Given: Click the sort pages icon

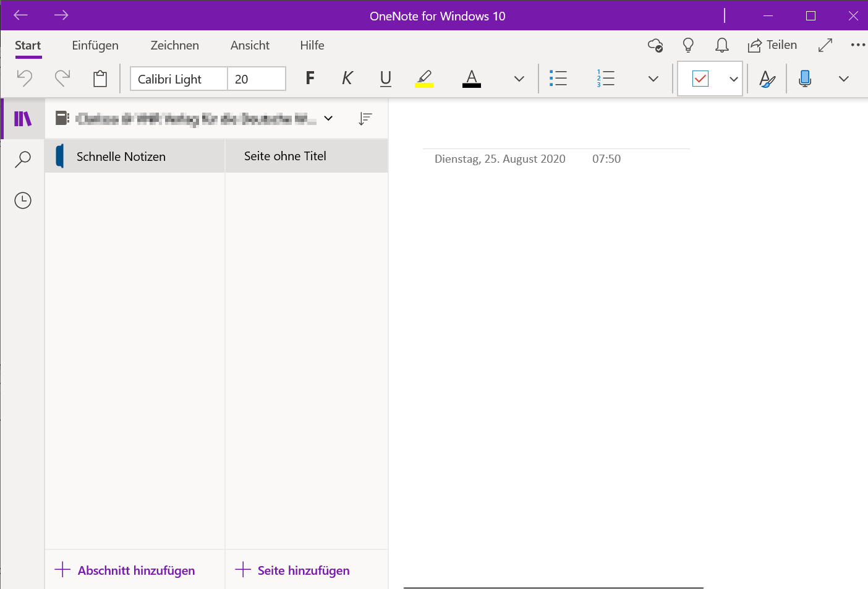Looking at the screenshot, I should (365, 118).
